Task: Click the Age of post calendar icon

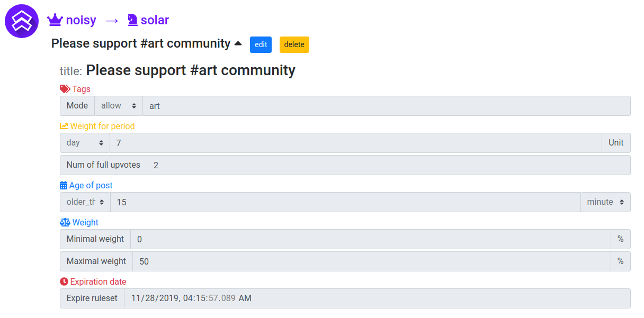Action: pos(64,185)
